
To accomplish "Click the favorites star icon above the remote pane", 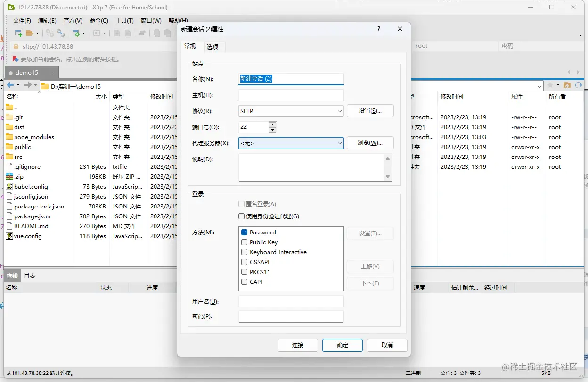I will pyautogui.click(x=550, y=85).
